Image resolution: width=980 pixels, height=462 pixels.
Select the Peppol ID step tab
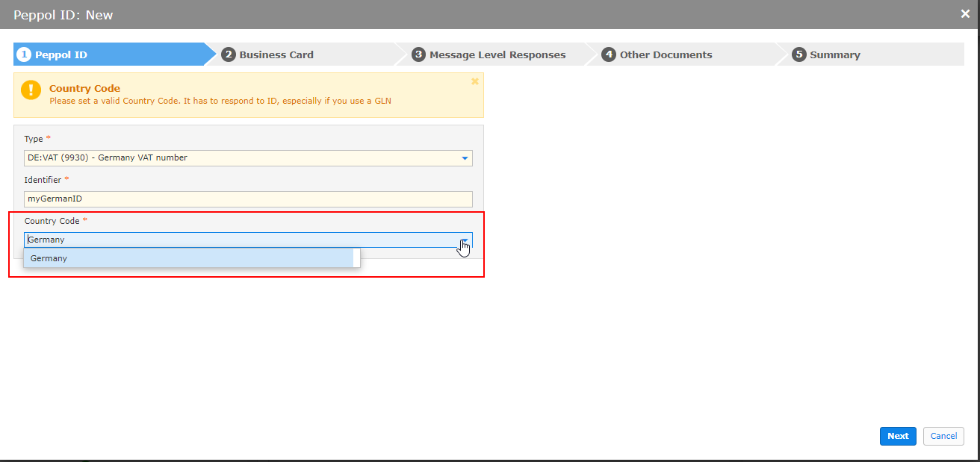click(x=61, y=54)
